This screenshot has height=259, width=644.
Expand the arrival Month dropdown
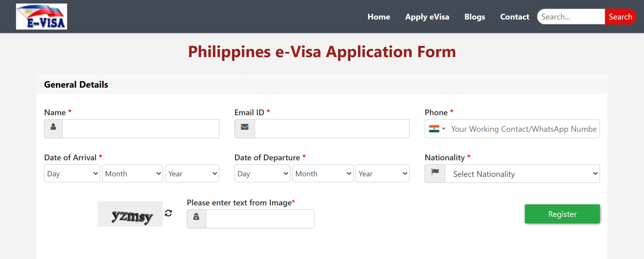click(x=133, y=173)
